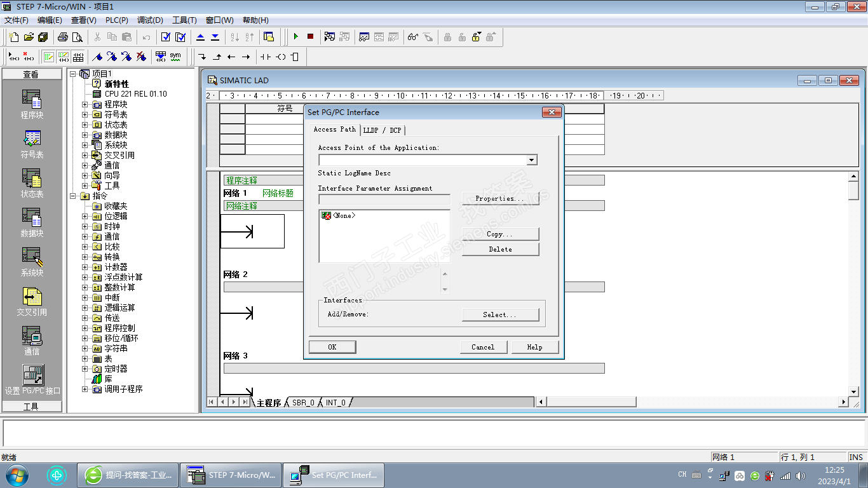Select the 库 item in the instruction tree
This screenshot has height=488, width=868.
(109, 379)
